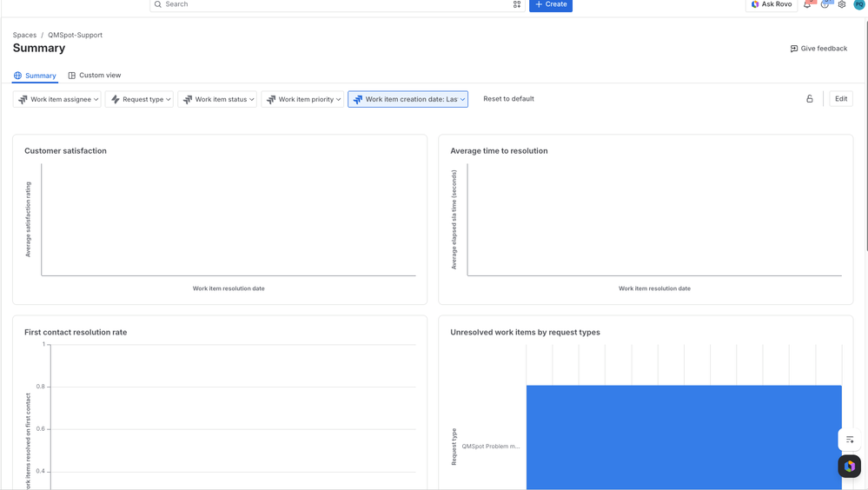The width and height of the screenshot is (868, 490).
Task: Open the Rovo chat floating icon
Action: (x=849, y=467)
